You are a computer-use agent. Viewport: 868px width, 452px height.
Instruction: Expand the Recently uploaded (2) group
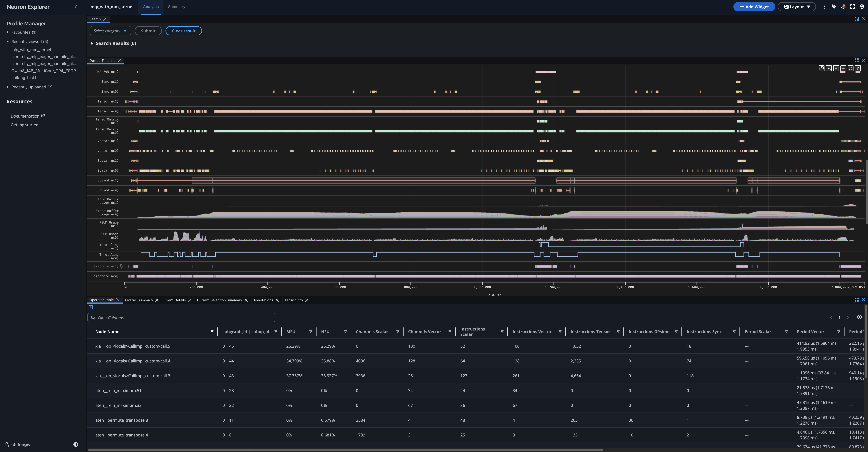pyautogui.click(x=8, y=87)
